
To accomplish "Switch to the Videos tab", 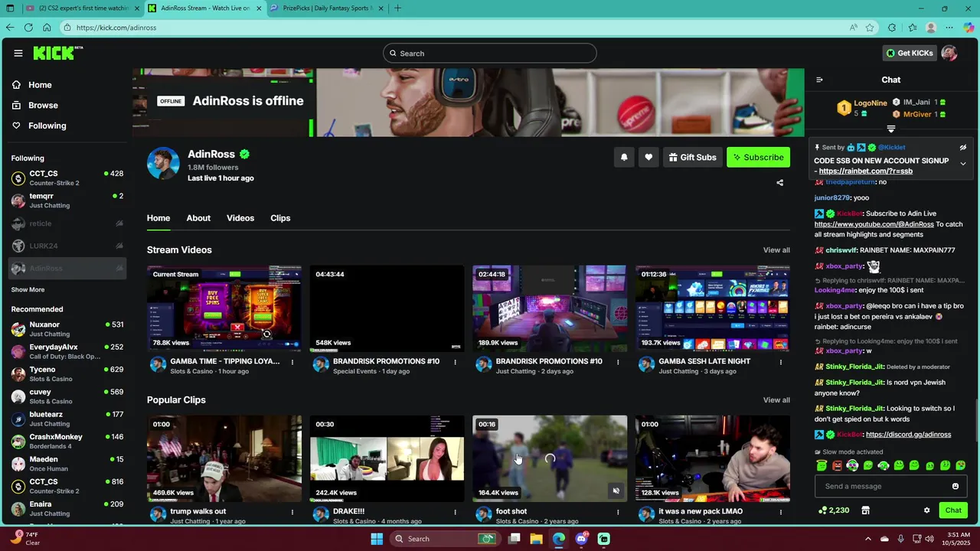I will point(240,218).
